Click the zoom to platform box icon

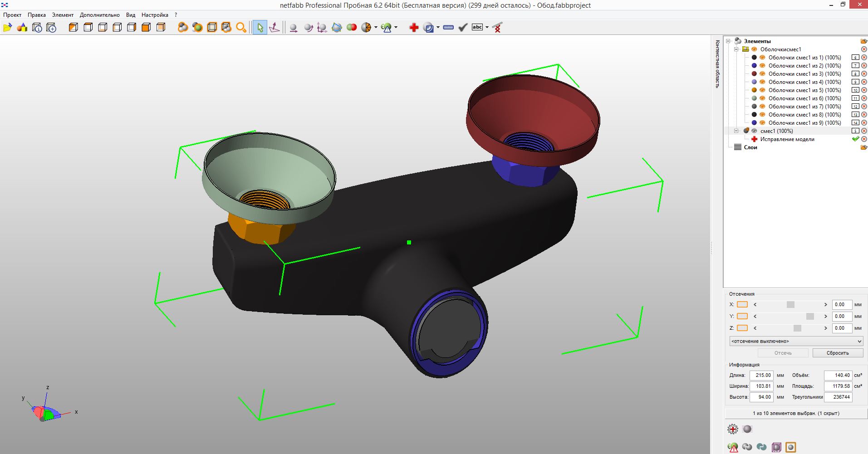212,28
